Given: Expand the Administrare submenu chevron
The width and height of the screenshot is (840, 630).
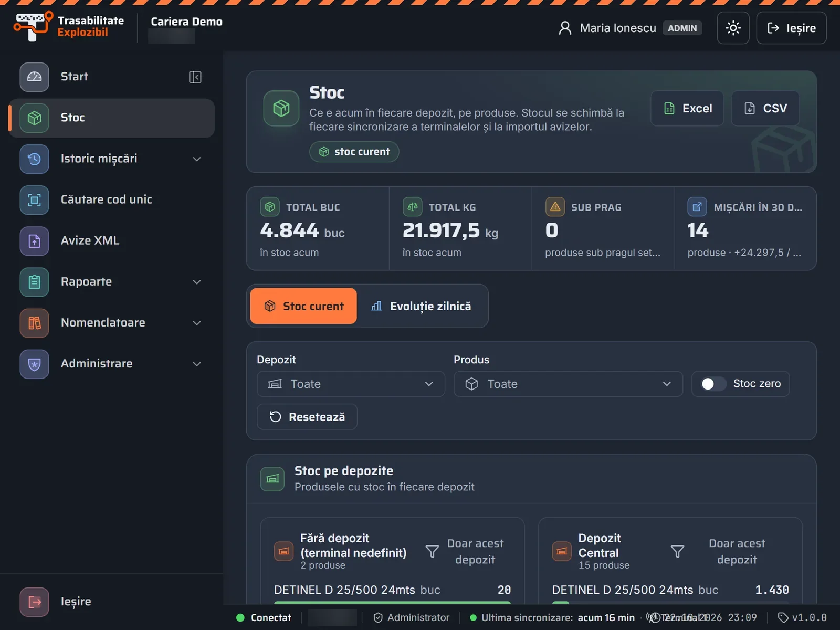Looking at the screenshot, I should point(197,364).
